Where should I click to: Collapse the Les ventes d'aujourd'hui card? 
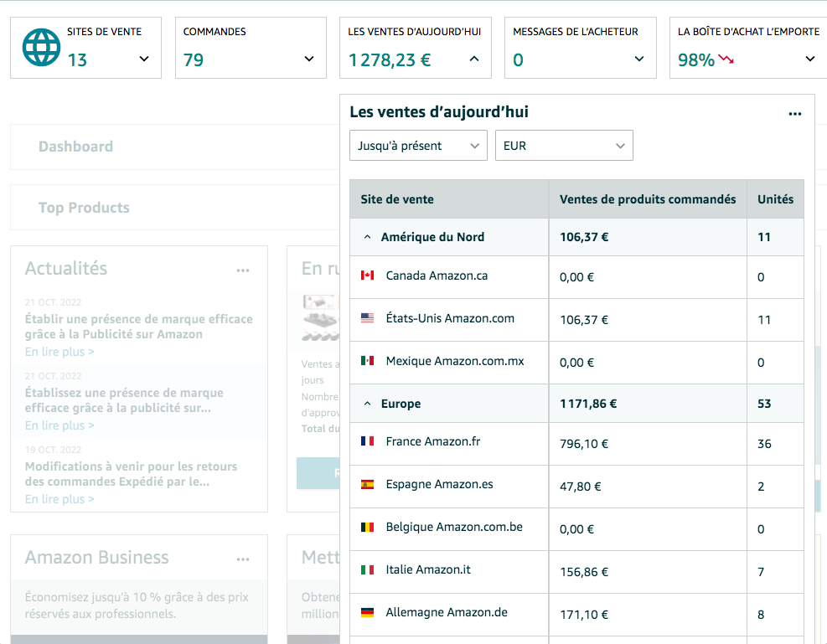coord(474,59)
